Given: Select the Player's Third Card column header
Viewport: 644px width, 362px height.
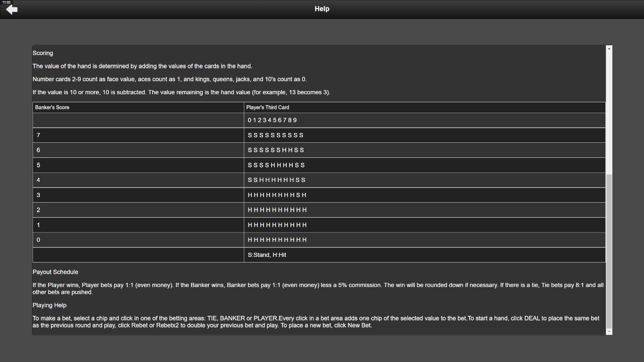Looking at the screenshot, I should click(267, 107).
